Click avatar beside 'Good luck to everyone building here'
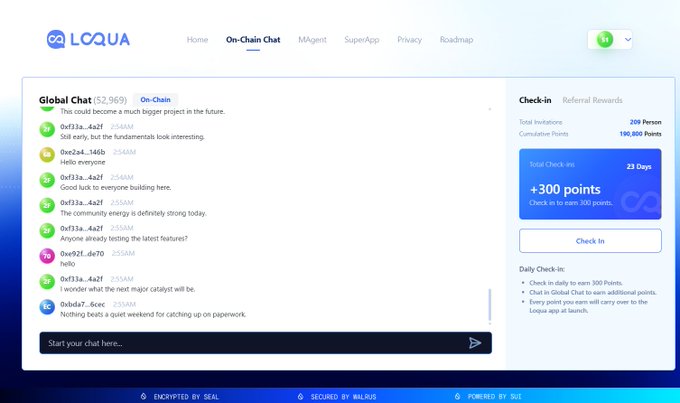 click(47, 180)
